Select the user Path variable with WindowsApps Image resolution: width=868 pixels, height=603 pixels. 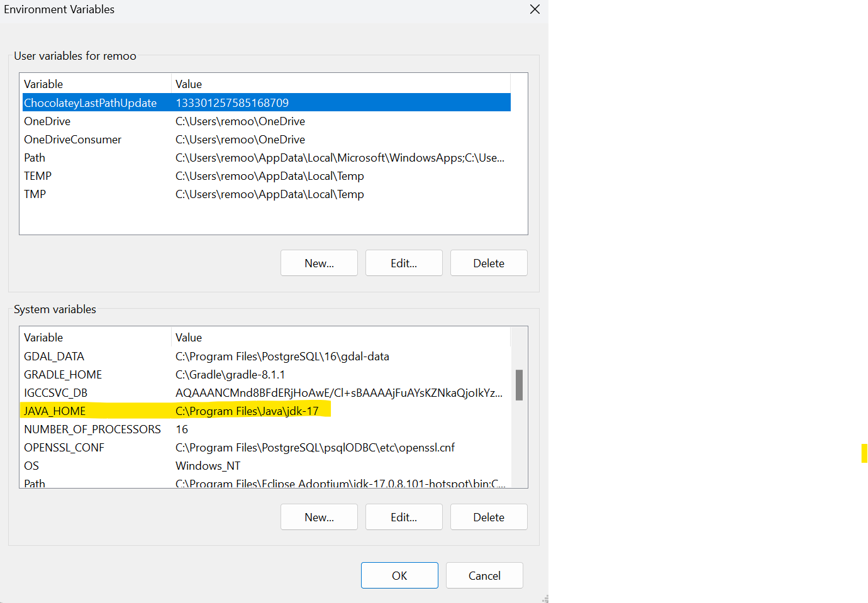(x=266, y=157)
